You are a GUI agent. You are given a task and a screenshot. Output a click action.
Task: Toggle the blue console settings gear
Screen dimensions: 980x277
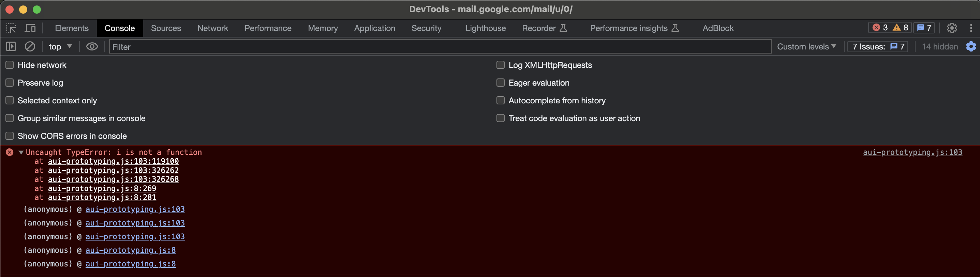point(971,46)
